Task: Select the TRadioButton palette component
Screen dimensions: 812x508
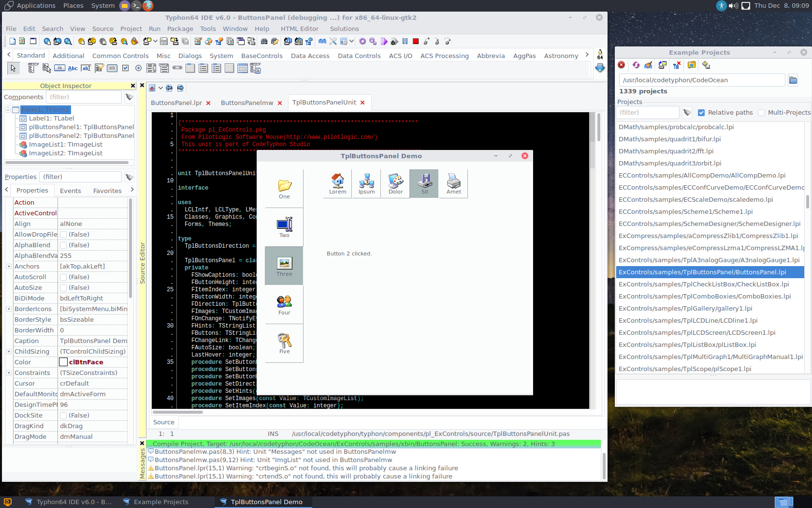Action: pyautogui.click(x=139, y=68)
